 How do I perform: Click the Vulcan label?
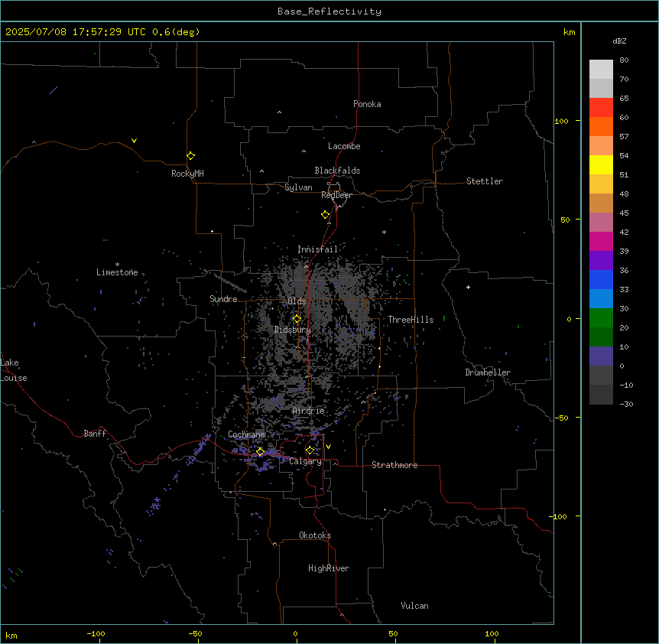tap(415, 606)
